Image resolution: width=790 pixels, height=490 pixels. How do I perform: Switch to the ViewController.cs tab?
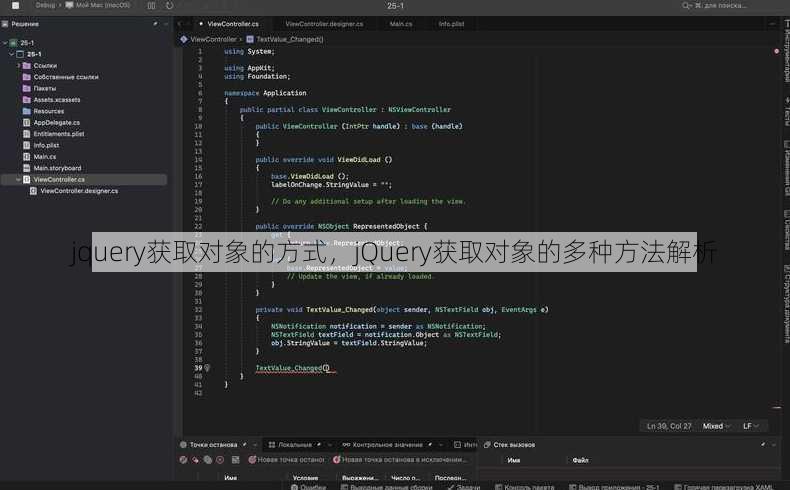229,24
